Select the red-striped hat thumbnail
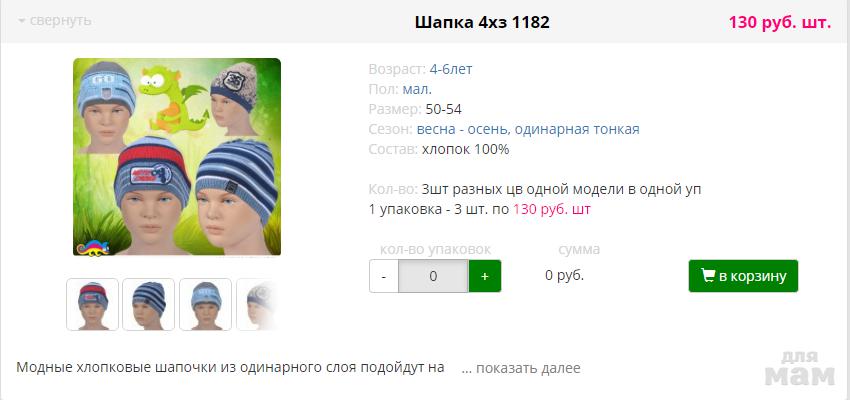This screenshot has height=400, width=850. click(92, 304)
